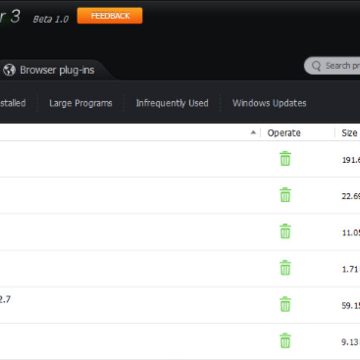Sort list by the Size column

[349, 133]
